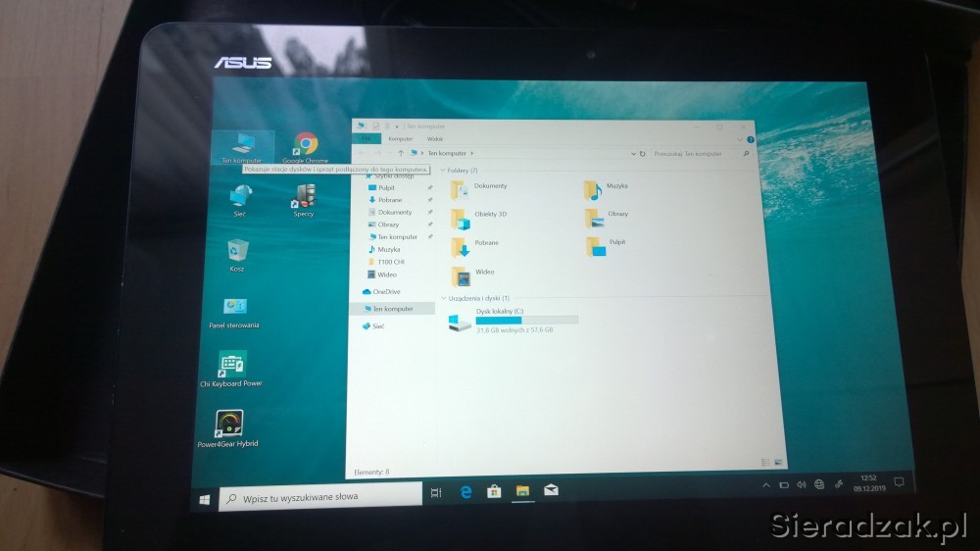Click the Windows Start button

[205, 500]
